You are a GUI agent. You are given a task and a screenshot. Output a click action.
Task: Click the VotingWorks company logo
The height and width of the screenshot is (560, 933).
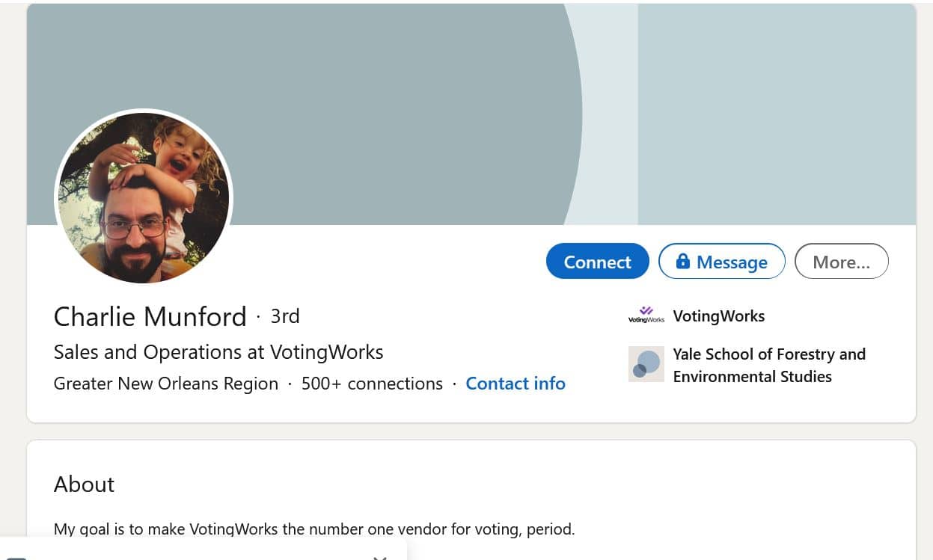pyautogui.click(x=646, y=316)
